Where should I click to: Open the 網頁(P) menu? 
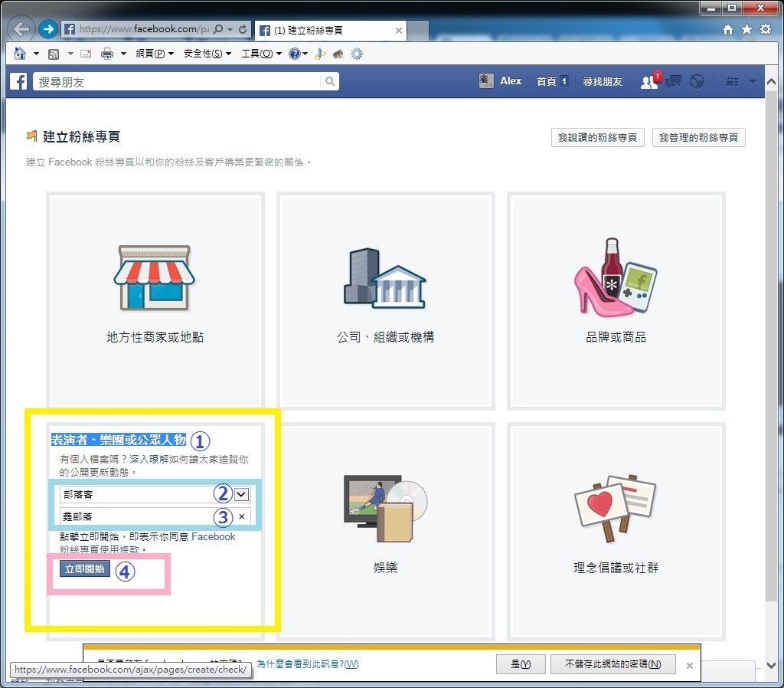click(155, 54)
